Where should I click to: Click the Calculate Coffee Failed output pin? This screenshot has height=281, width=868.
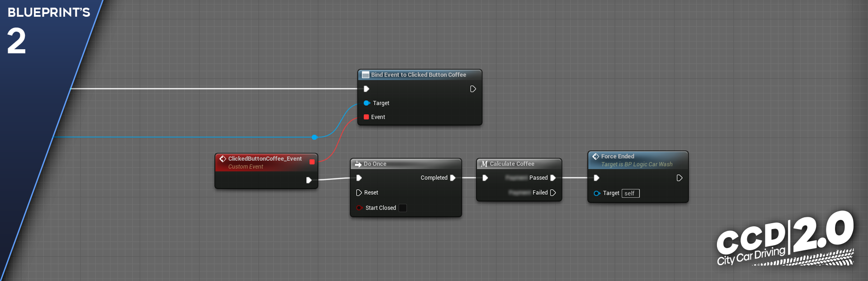553,193
